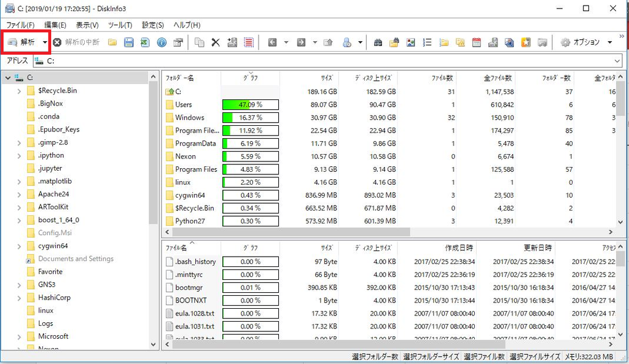Click the folder ranking icon with numbers

pos(443,42)
